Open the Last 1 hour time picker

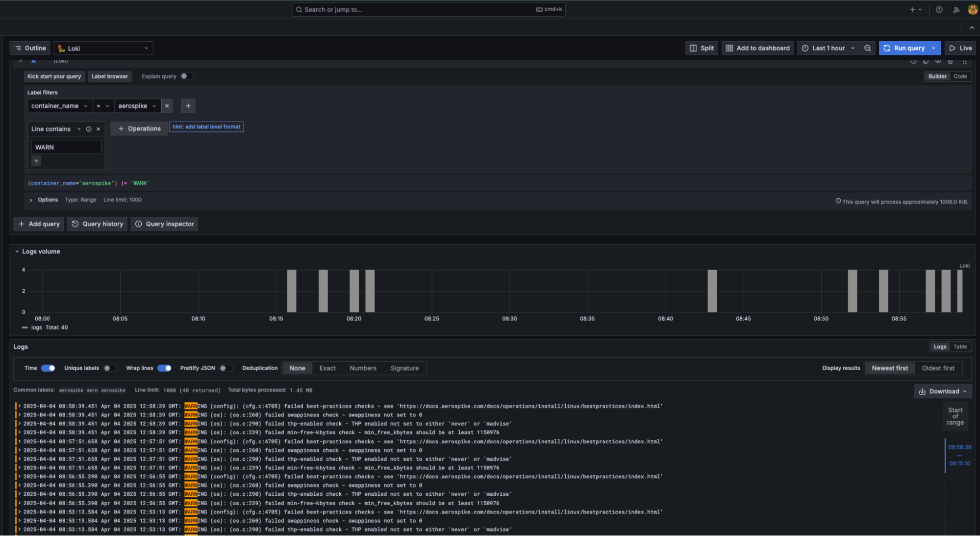(828, 48)
